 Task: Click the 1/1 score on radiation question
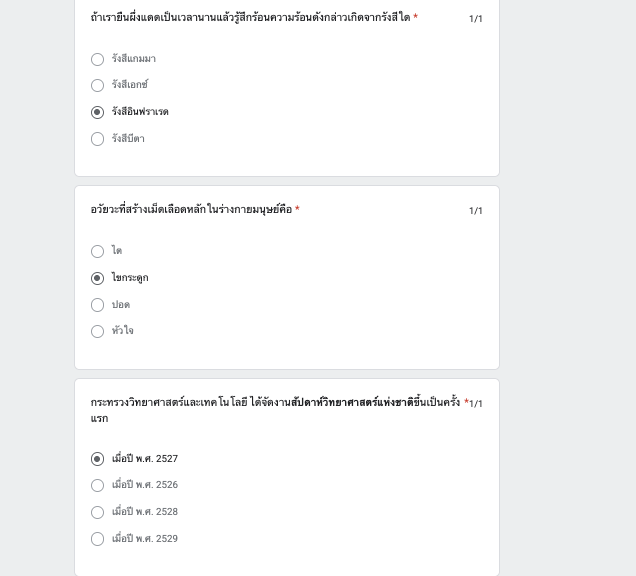point(476,19)
